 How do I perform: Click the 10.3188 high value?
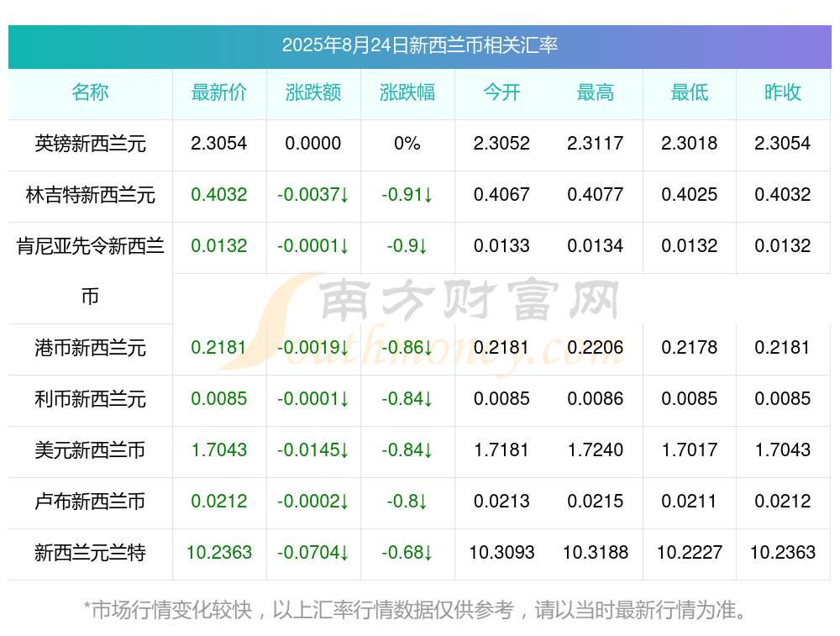[596, 552]
